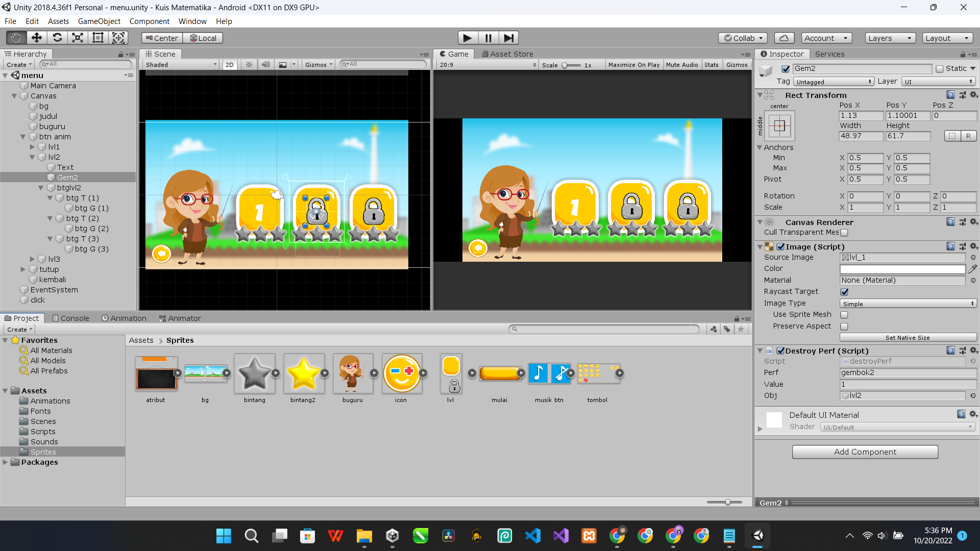
Task: Click Set Native Size button
Action: 907,338
